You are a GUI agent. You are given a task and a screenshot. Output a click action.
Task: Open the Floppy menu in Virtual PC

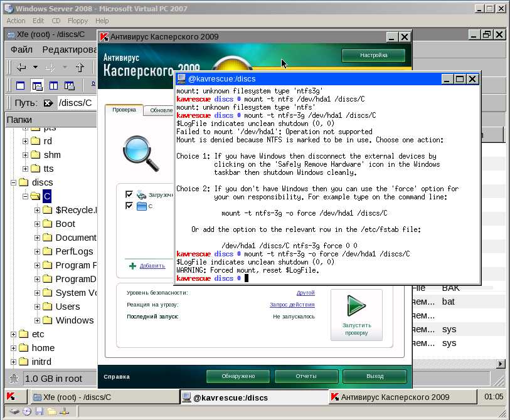78,21
